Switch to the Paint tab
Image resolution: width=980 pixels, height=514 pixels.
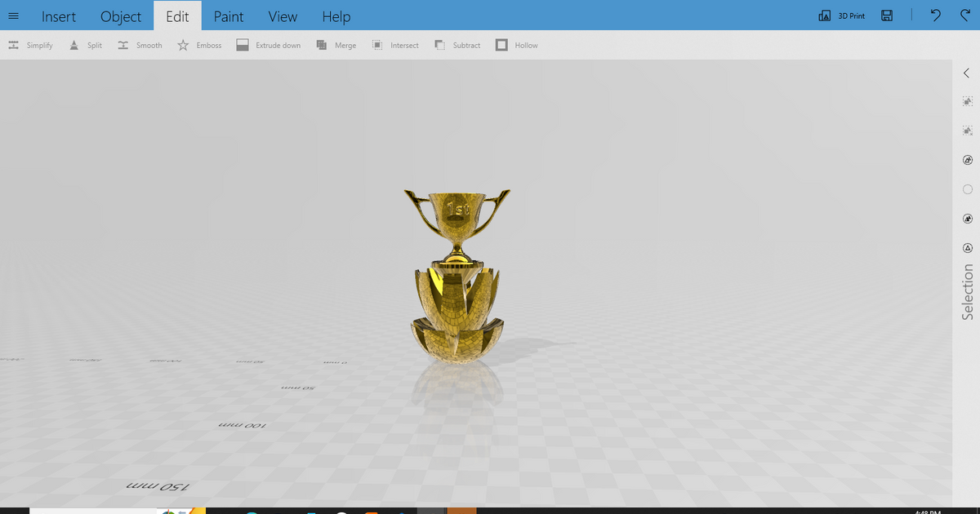coord(229,16)
